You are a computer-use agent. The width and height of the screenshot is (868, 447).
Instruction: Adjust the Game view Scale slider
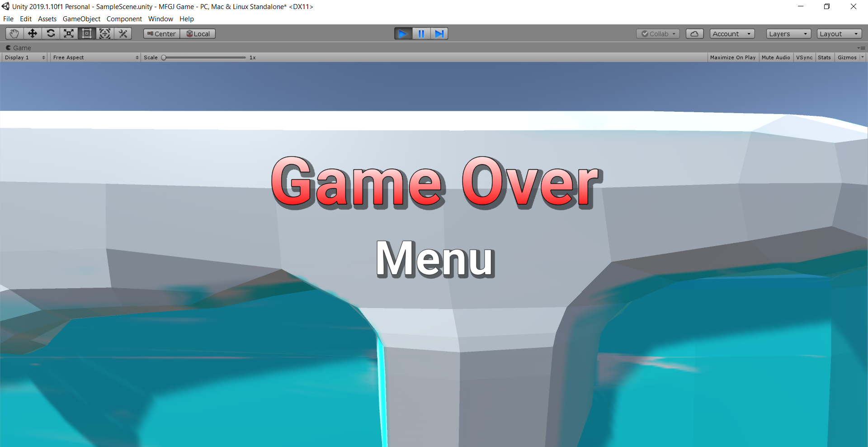pos(204,57)
